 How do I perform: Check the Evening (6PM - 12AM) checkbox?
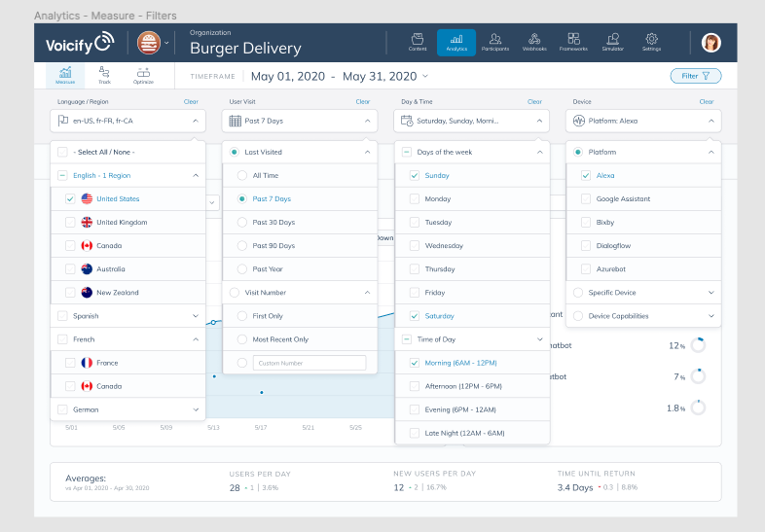[415, 409]
